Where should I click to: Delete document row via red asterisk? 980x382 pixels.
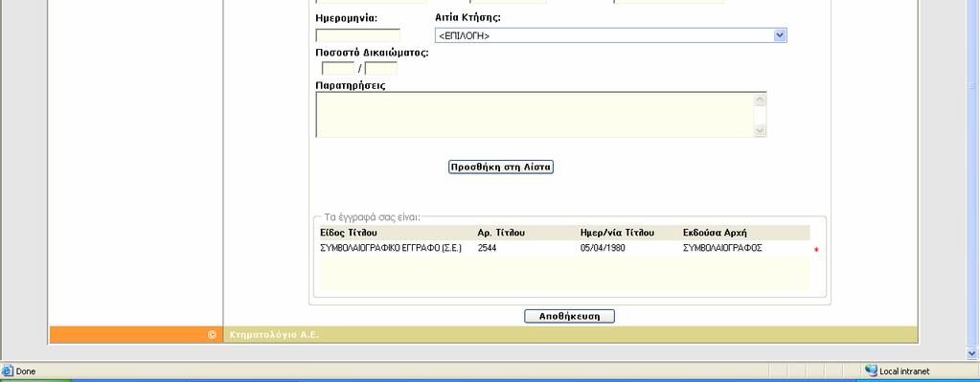pyautogui.click(x=816, y=250)
